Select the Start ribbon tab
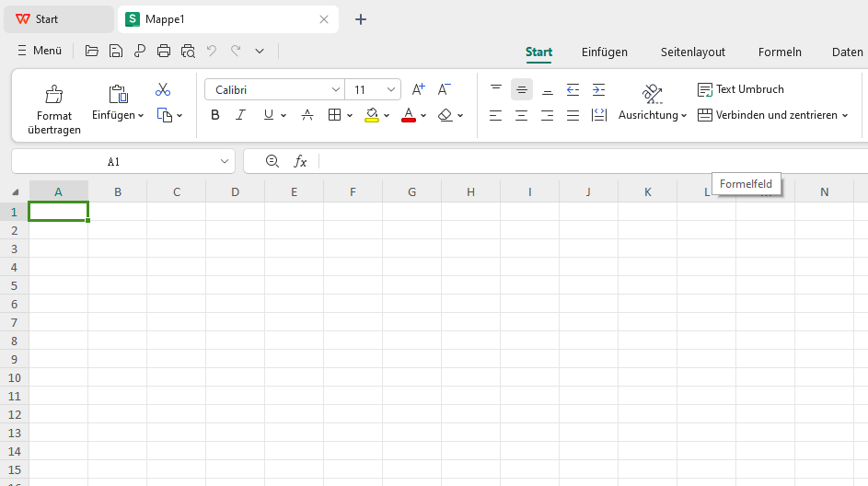The height and width of the screenshot is (486, 868). click(x=538, y=52)
